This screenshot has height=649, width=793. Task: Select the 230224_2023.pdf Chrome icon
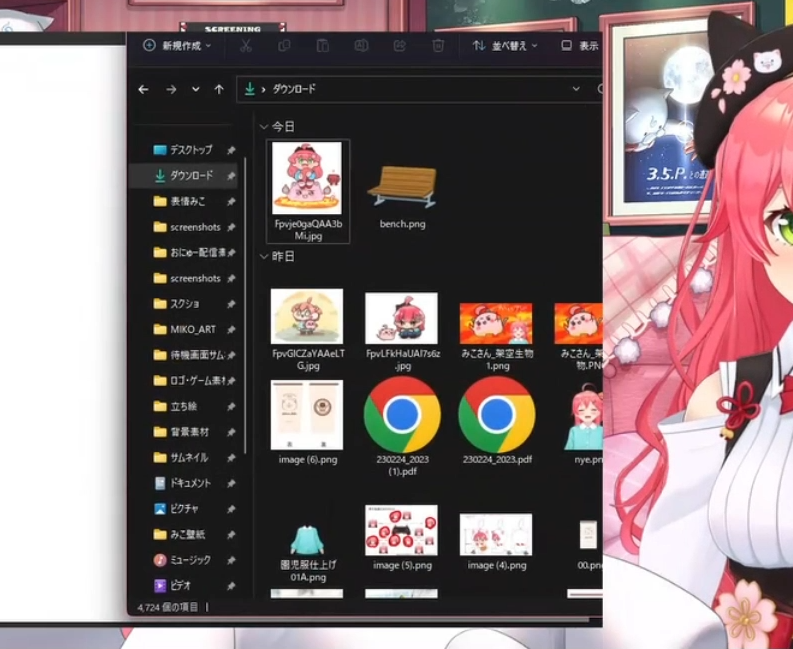[x=497, y=415]
